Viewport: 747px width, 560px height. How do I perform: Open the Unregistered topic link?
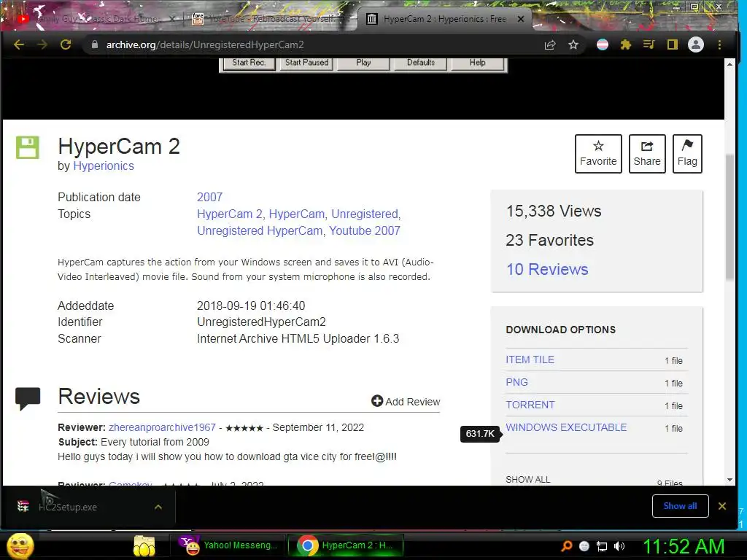click(365, 214)
